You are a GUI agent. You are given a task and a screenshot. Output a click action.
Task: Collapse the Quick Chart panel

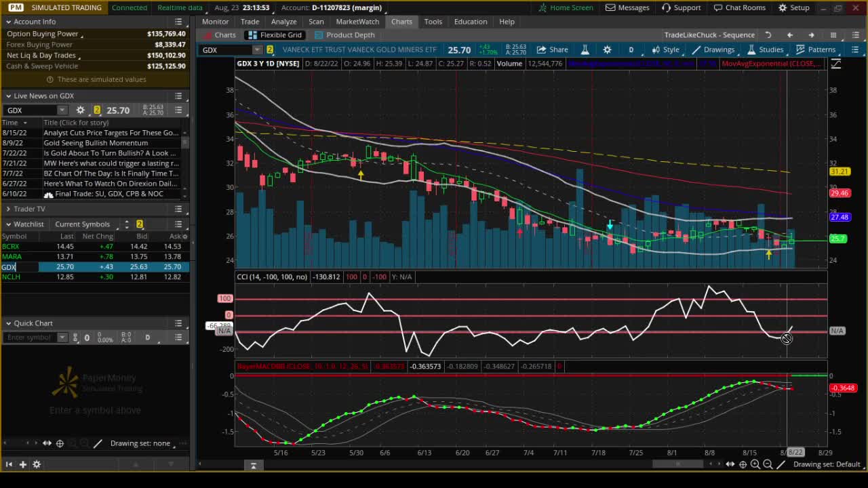click(x=8, y=323)
